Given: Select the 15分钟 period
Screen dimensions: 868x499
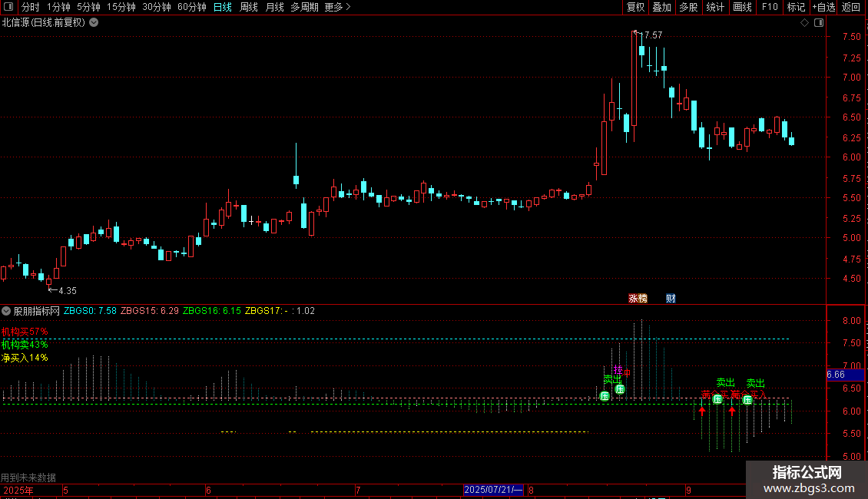Looking at the screenshot, I should tap(121, 7).
